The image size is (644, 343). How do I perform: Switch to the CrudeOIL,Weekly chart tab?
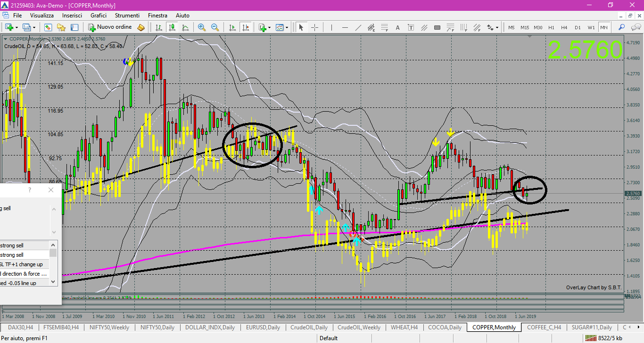coord(359,327)
